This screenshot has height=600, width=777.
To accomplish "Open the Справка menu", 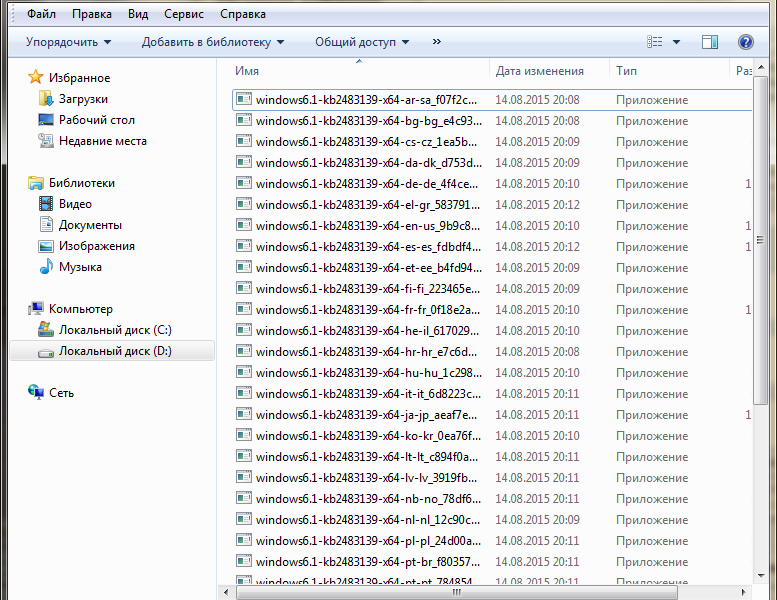I will pyautogui.click(x=243, y=14).
